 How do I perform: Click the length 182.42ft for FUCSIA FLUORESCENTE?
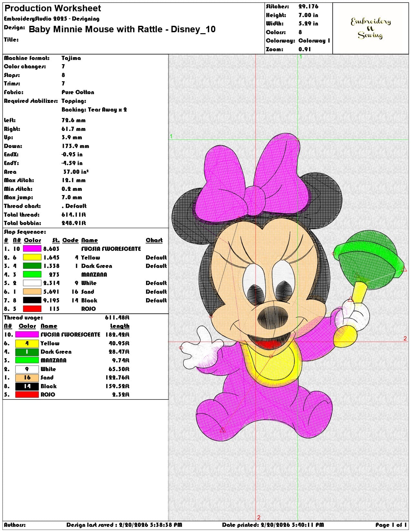[117, 335]
